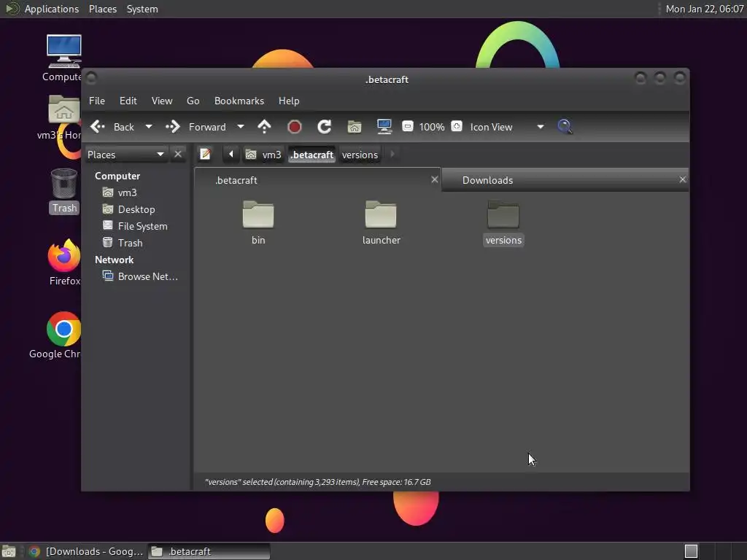
Task: Select the versions folder
Action: pyautogui.click(x=503, y=222)
